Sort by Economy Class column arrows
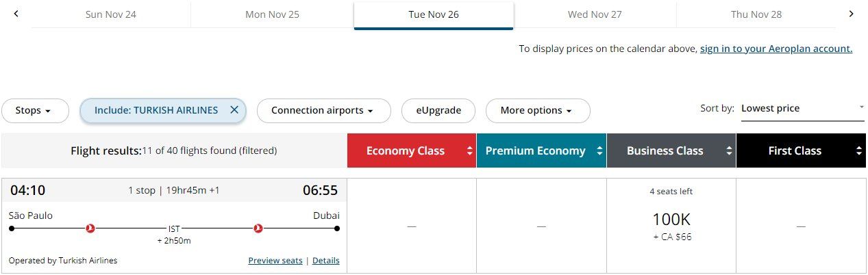This screenshot has width=868, height=275. (x=470, y=151)
